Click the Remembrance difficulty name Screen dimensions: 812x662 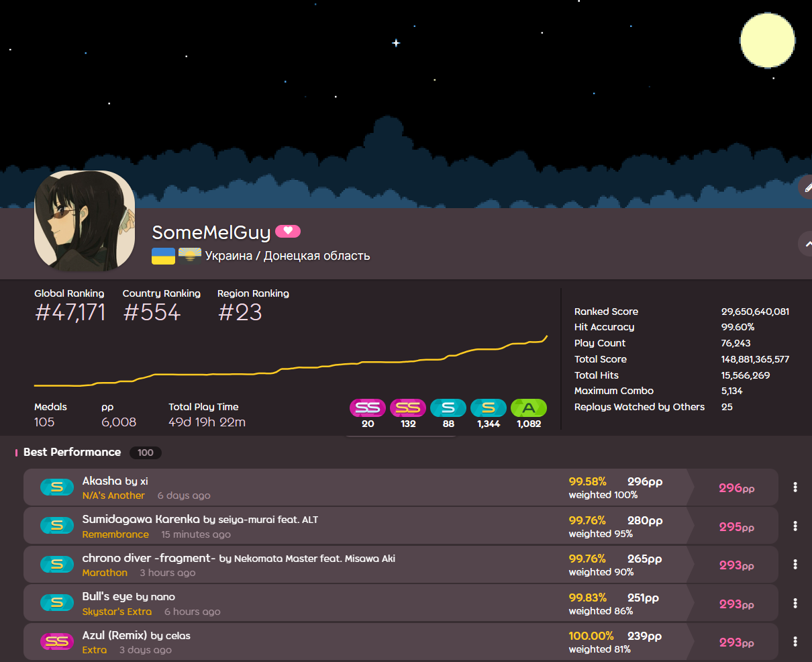[115, 534]
